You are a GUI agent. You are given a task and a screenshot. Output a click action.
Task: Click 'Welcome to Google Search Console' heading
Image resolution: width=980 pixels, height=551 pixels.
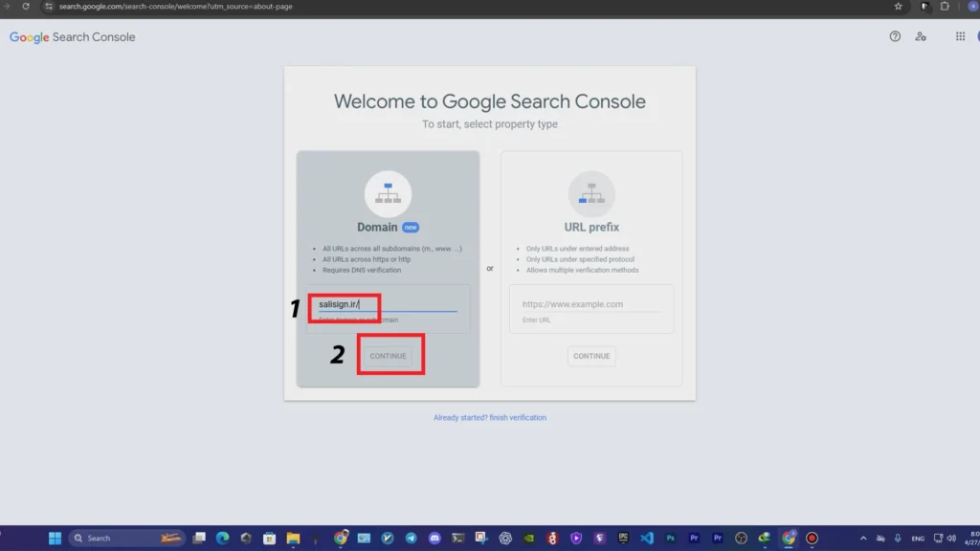[489, 101]
